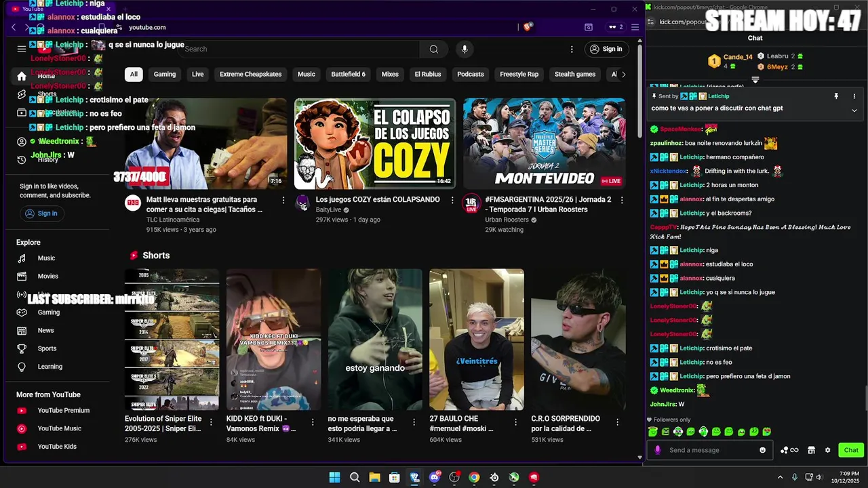Click the Brave shield icon in address bar
The height and width of the screenshot is (488, 868).
pos(528,27)
